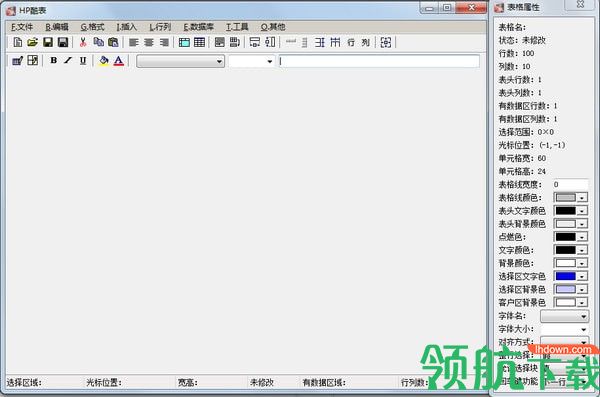Image resolution: width=600 pixels, height=397 pixels.
Task: Click the first Save floppy disk icon
Action: [x=48, y=42]
